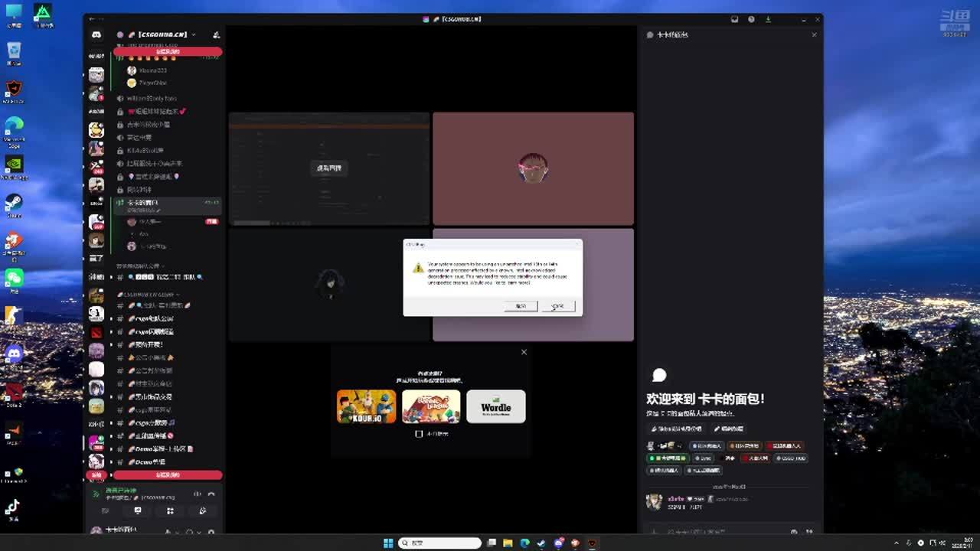Viewport: 980px width, 551px height.
Task: Open the activities grid icon in voice panel
Action: pos(170,510)
